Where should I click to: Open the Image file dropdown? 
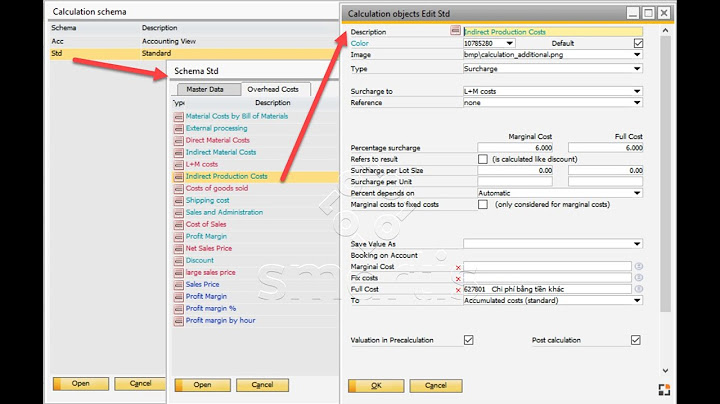[637, 55]
